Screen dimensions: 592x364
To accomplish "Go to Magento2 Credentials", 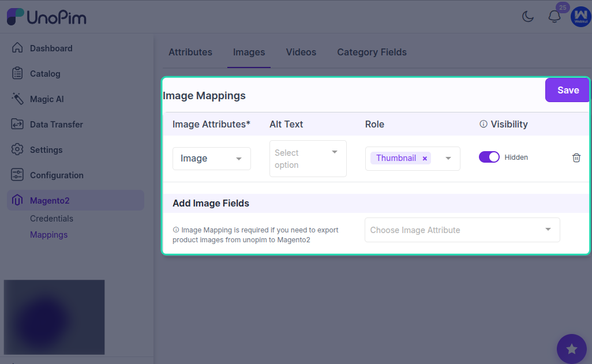I will [x=51, y=218].
